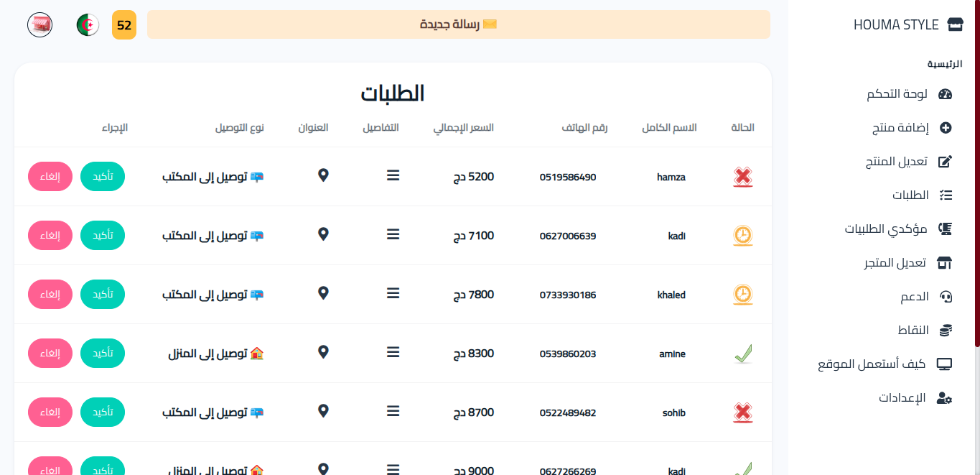The width and height of the screenshot is (980, 475).
Task: Click HOUMA STYLE store icon
Action: pyautogui.click(x=955, y=24)
